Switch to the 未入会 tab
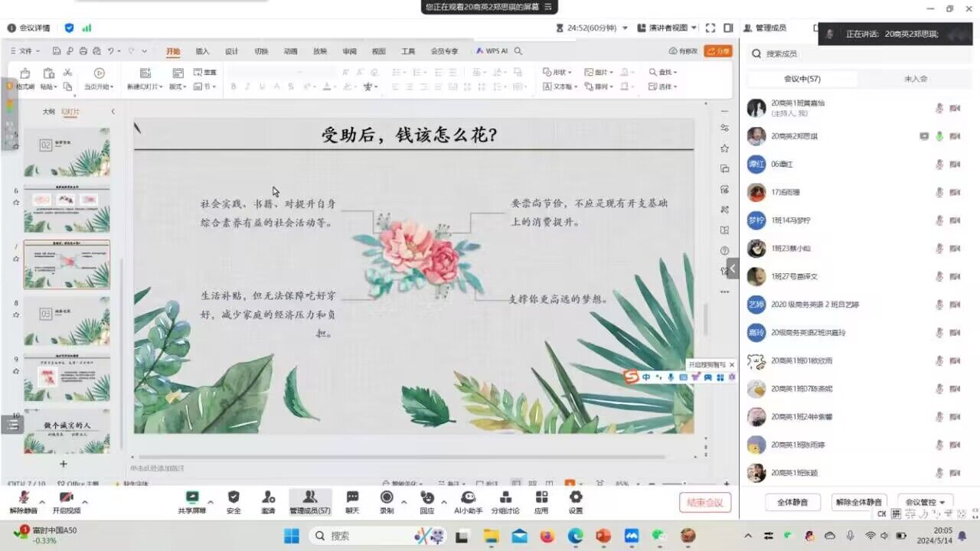 click(x=915, y=79)
